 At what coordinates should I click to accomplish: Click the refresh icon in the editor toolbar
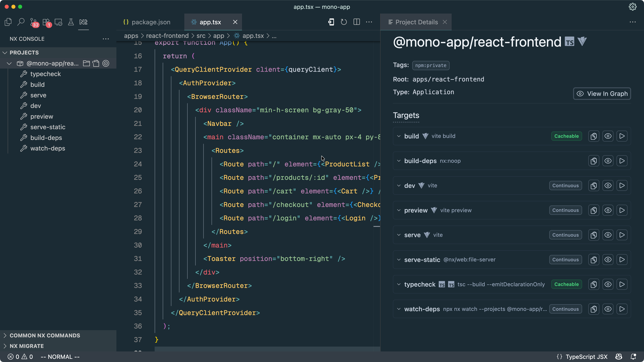pos(344,22)
